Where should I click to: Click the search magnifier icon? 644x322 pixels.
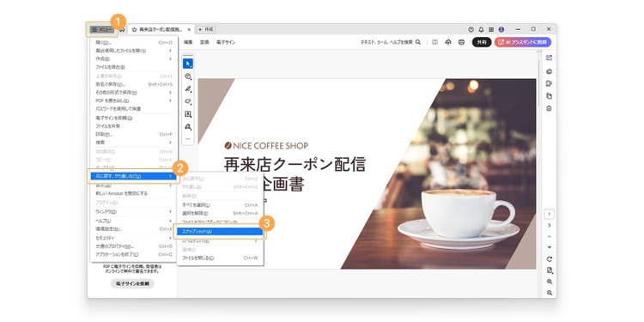417,42
